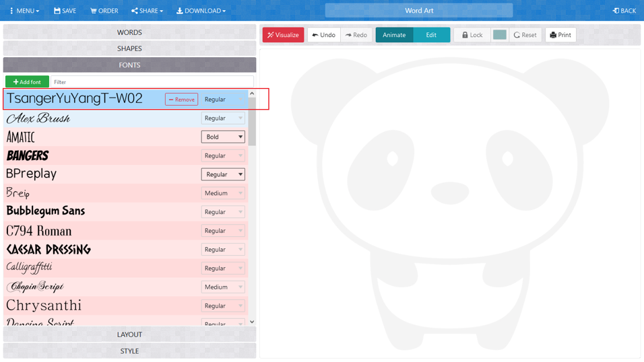Click the SAVE button

65,11
